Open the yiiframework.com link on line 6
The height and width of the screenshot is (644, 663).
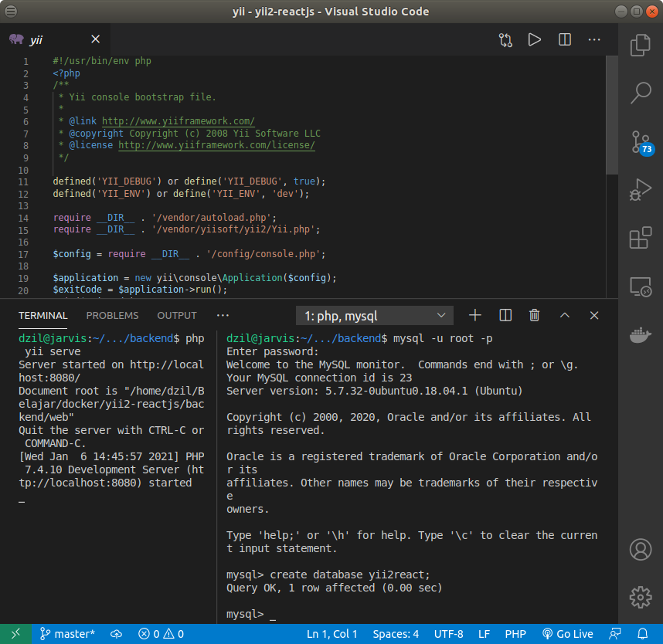[178, 121]
